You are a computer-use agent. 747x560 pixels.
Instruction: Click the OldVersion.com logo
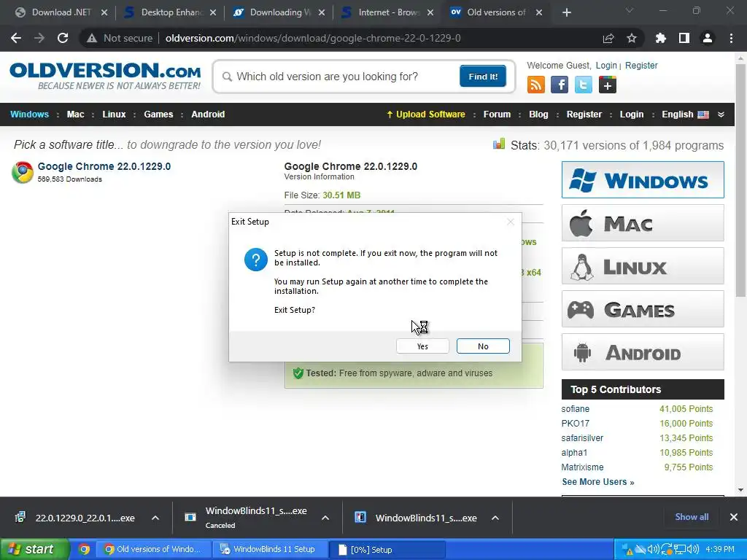105,76
